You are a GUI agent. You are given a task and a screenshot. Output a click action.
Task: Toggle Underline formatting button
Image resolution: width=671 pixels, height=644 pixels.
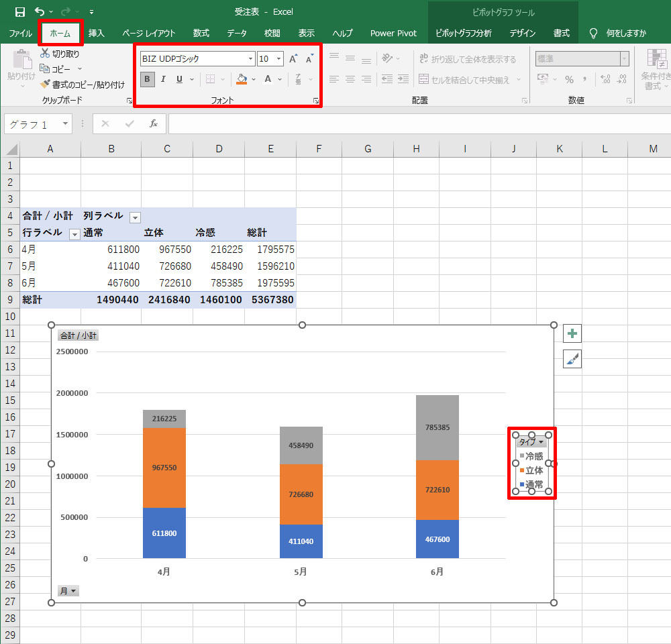pyautogui.click(x=179, y=79)
